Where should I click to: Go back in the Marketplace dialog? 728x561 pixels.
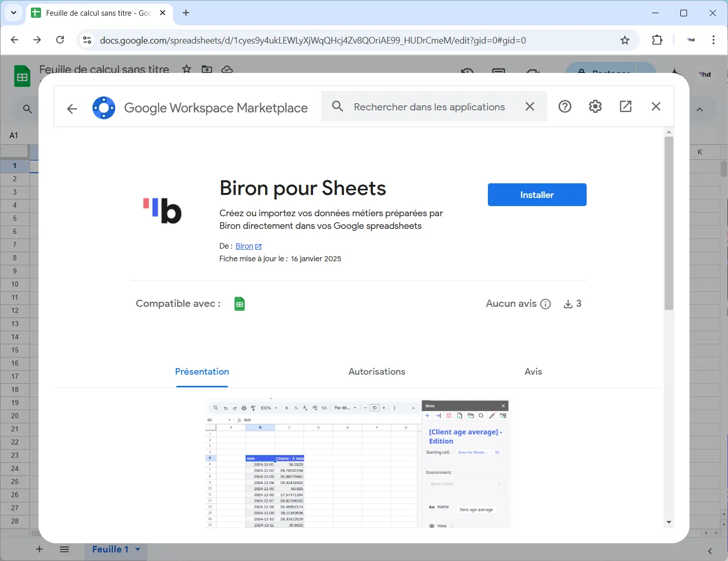[x=72, y=108]
